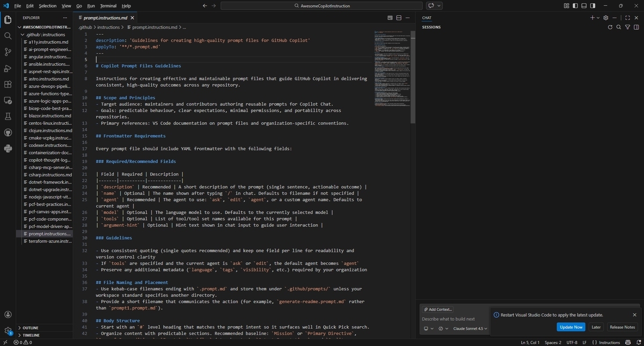Go forward with the navigation arrow
Screen dimensions: 644x346
coord(214,5)
